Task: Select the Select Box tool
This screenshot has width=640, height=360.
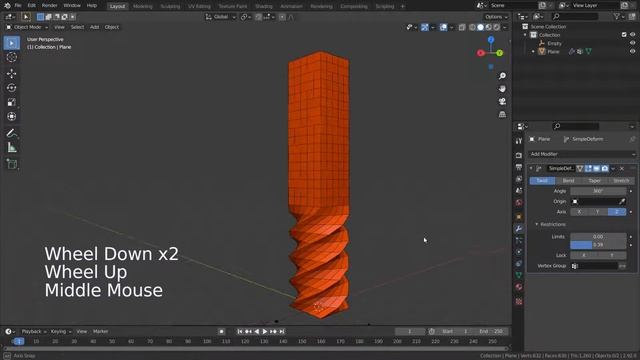Action: [11, 43]
